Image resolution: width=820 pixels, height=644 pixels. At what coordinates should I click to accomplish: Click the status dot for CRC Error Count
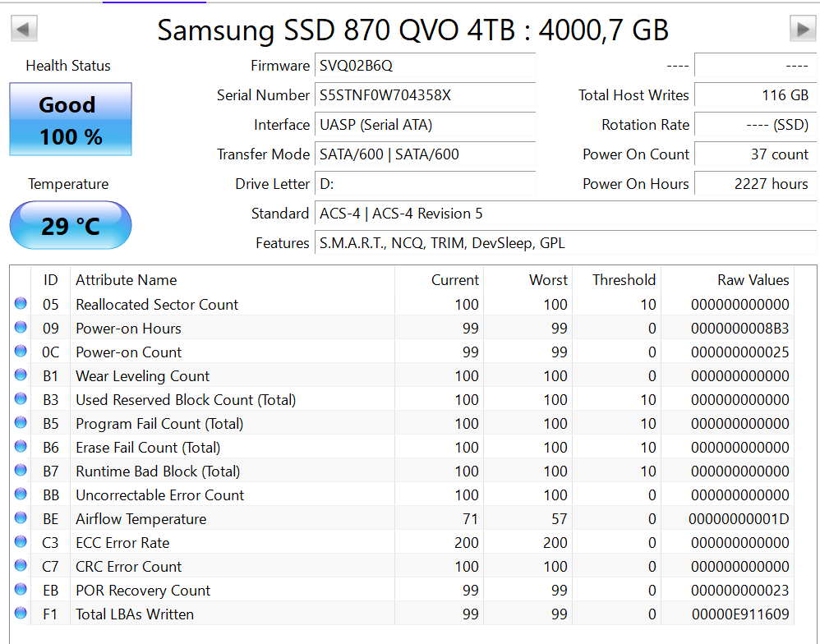(21, 566)
